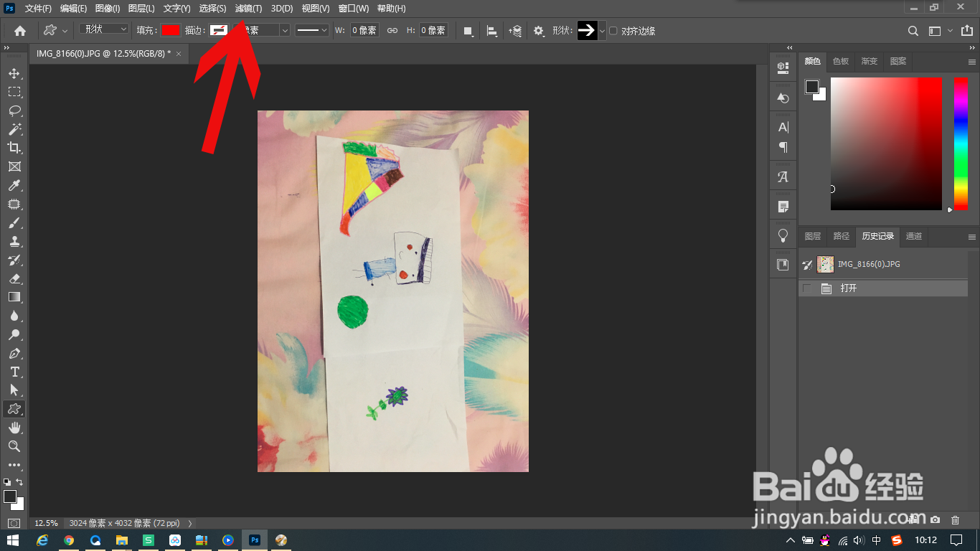Select the Clone Stamp tool

tap(14, 241)
